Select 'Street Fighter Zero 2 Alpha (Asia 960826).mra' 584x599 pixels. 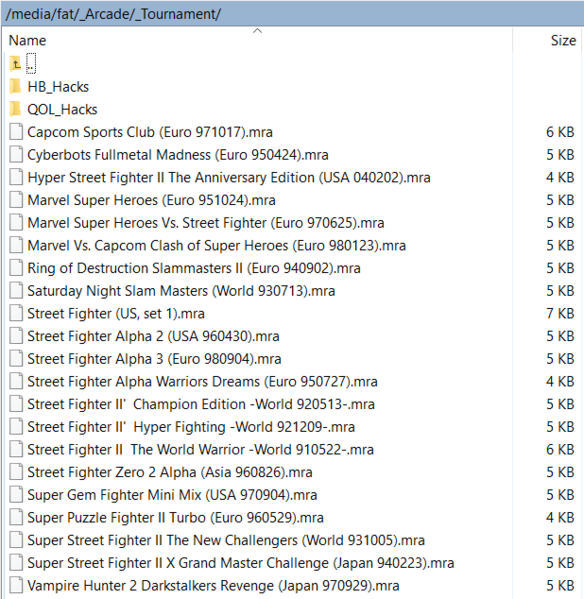coord(170,472)
